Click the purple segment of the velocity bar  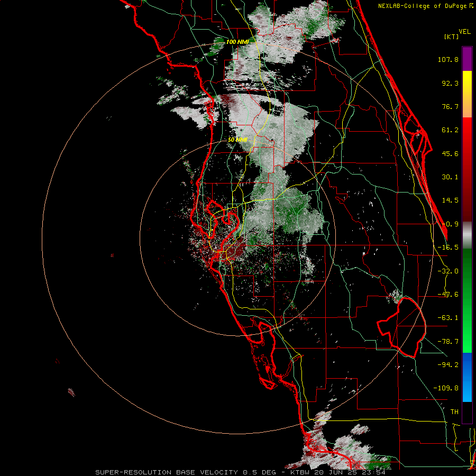(x=467, y=59)
